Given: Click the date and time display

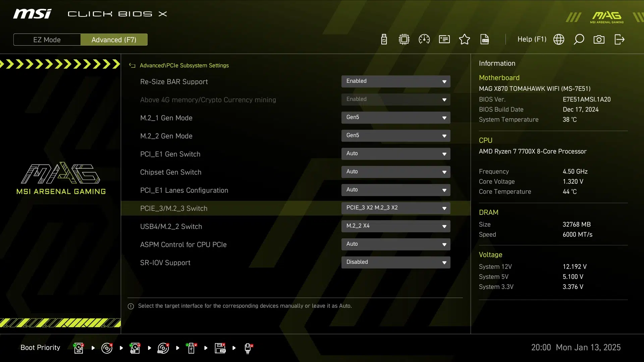Looking at the screenshot, I should [576, 347].
